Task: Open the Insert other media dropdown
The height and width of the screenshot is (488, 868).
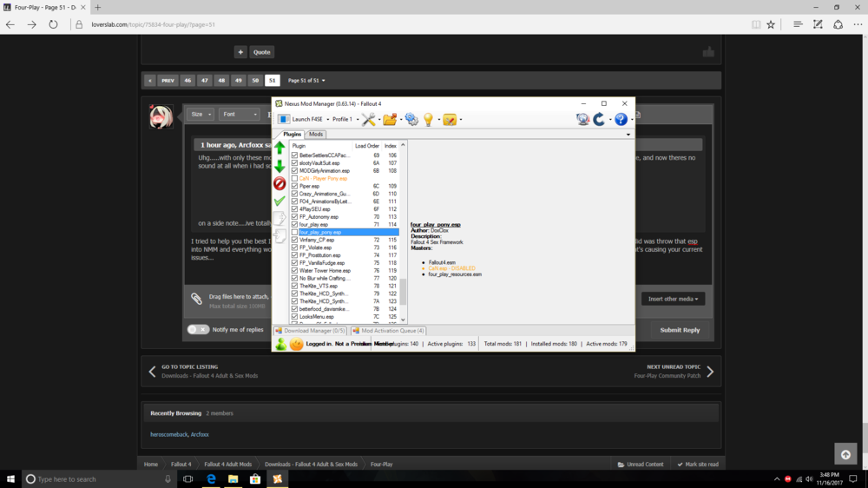Action: click(x=674, y=299)
